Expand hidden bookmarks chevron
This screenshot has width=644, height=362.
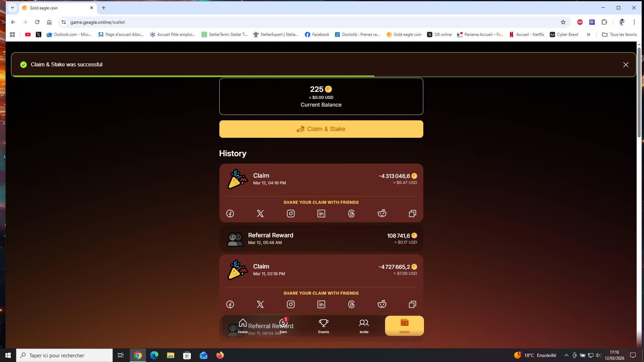(x=588, y=35)
